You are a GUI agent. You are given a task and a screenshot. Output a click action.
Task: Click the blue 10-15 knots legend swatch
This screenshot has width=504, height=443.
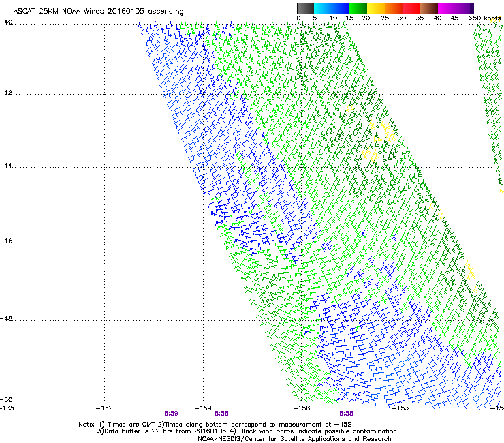click(x=341, y=8)
